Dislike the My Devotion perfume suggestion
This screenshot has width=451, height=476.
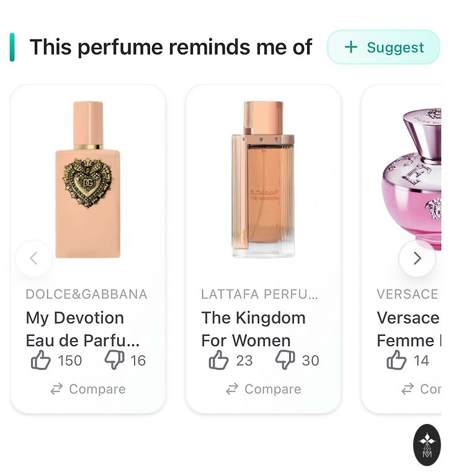coord(114,360)
